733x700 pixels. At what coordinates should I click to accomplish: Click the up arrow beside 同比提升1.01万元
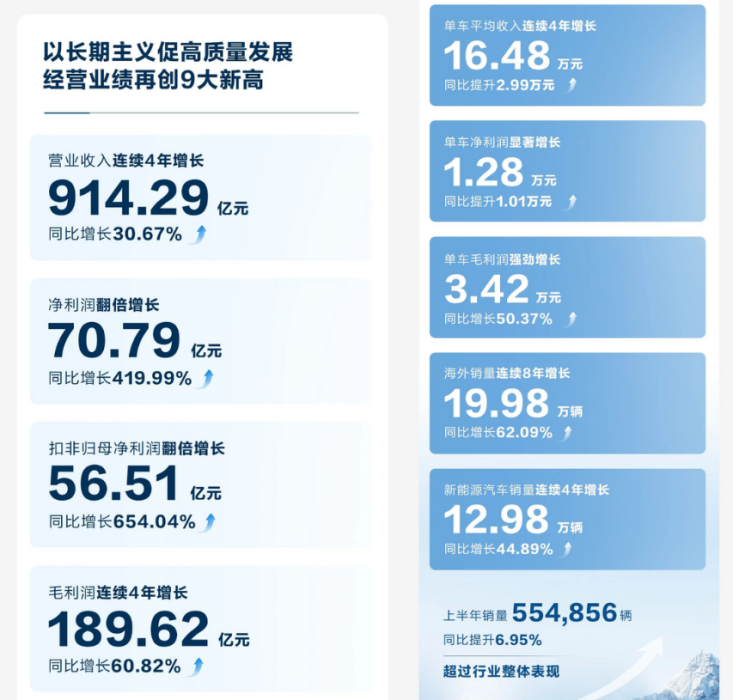click(x=571, y=202)
